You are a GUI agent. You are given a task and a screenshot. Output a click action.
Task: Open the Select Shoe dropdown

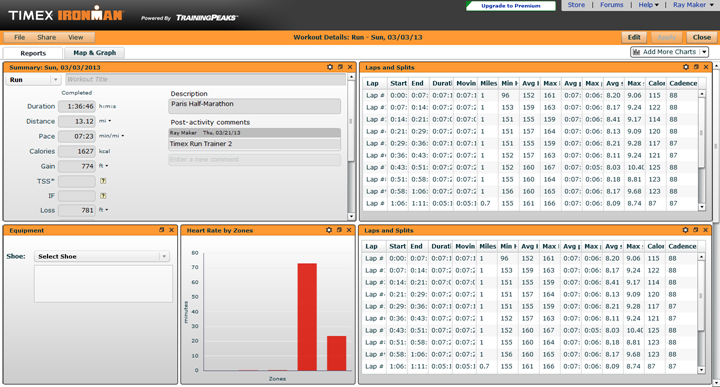pos(101,256)
